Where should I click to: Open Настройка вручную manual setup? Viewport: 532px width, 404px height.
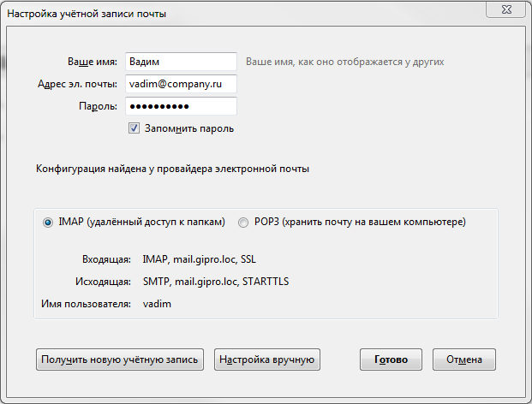(x=267, y=359)
